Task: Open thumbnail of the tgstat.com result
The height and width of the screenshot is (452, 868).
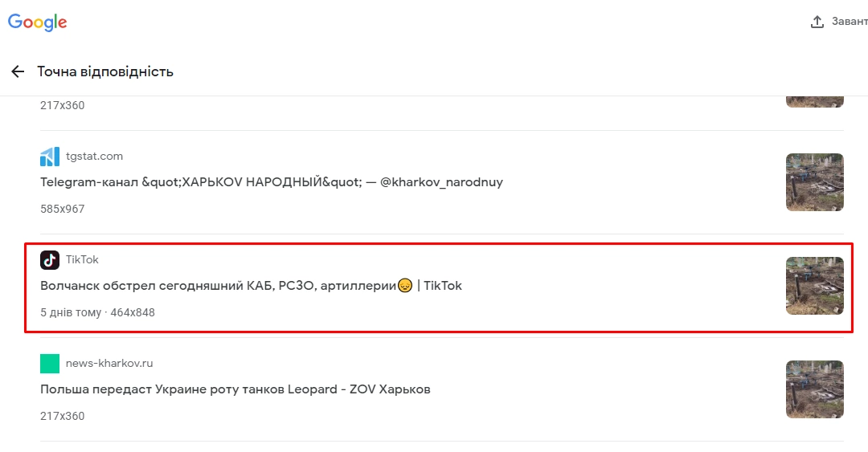Action: (814, 182)
